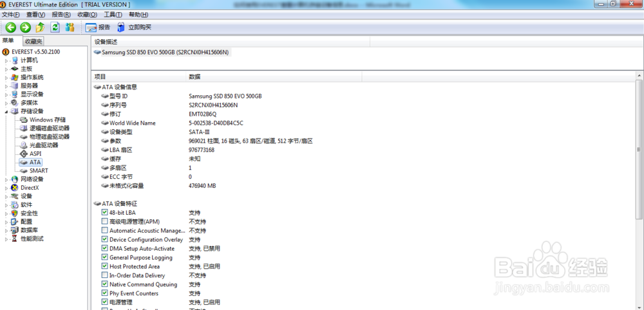The image size is (644, 310).
Task: Click the green Back arrow toolbar icon
Action: (x=11, y=28)
